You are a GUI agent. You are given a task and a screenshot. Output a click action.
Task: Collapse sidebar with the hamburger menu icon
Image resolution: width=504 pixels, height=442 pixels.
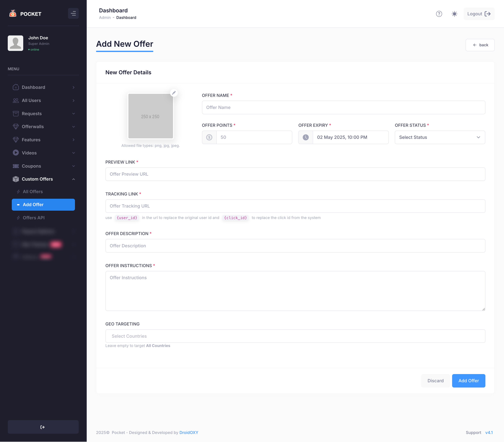pos(73,14)
